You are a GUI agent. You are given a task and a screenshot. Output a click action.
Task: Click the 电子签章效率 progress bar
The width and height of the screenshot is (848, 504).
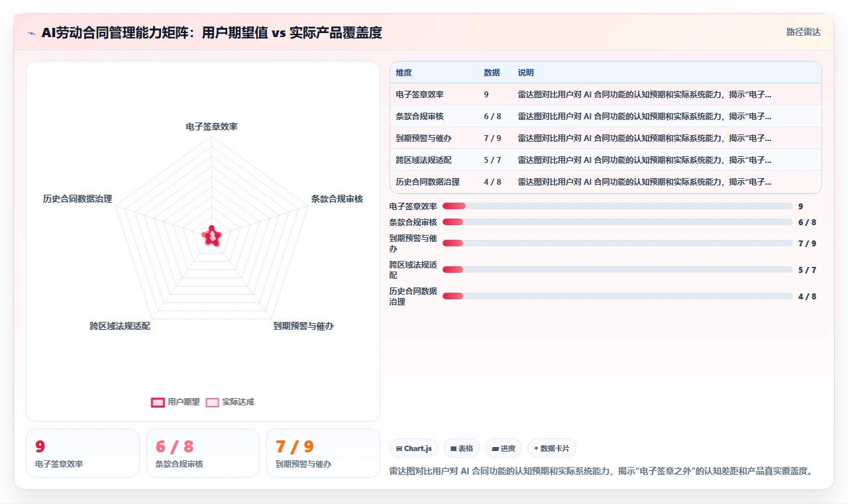click(617, 206)
